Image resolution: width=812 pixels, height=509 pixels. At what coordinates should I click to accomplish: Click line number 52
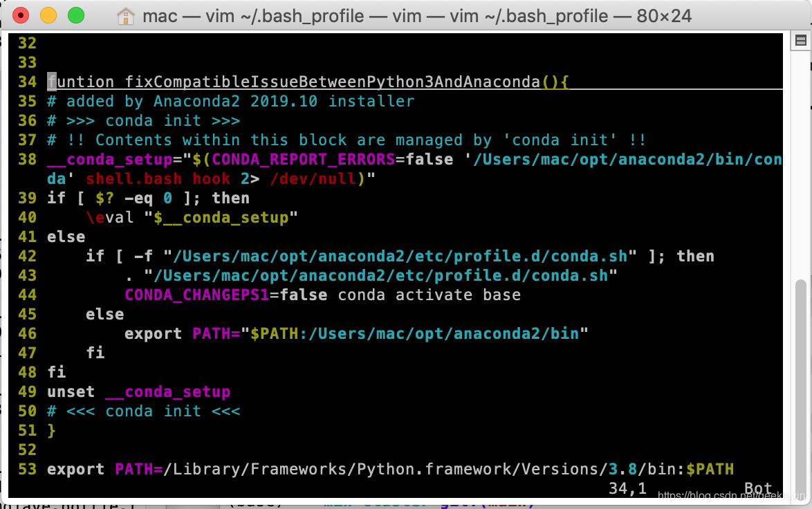click(28, 450)
